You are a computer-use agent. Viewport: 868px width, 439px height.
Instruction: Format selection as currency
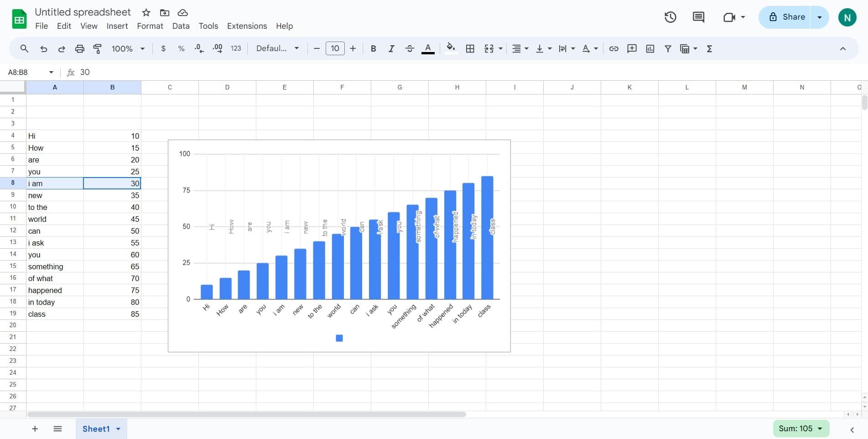163,48
